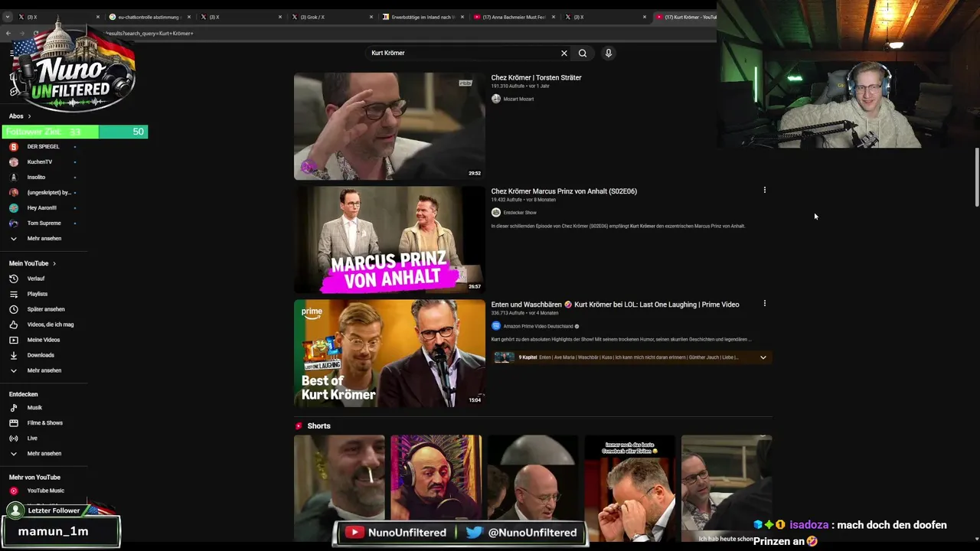Open options menu for Enten und Waschbären video
Screen dimensions: 980x551
click(x=764, y=303)
